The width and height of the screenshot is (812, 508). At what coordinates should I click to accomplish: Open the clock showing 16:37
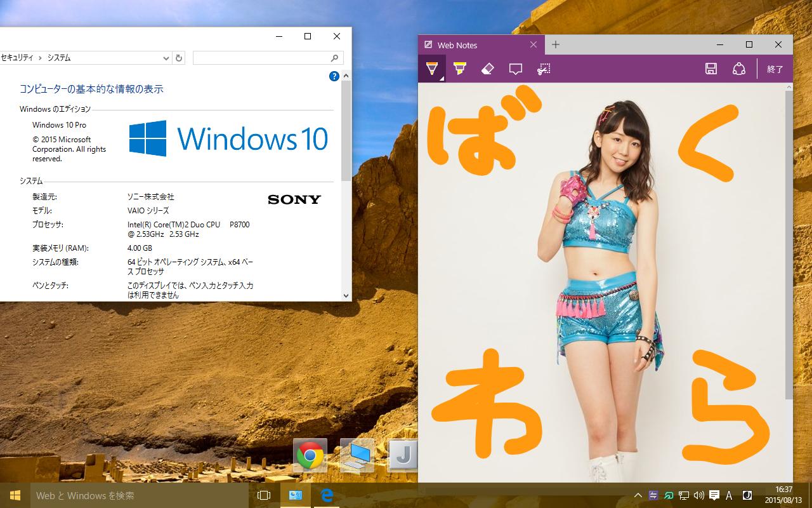(x=783, y=495)
